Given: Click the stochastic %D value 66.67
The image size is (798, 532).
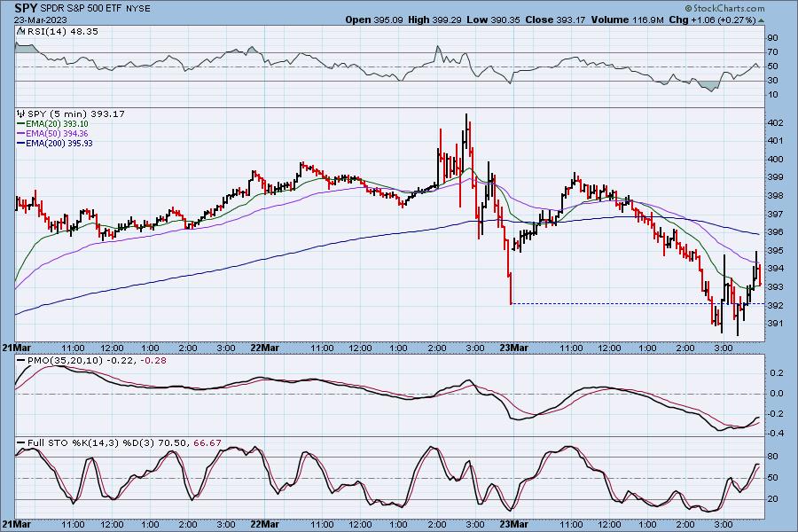Looking at the screenshot, I should coord(207,443).
